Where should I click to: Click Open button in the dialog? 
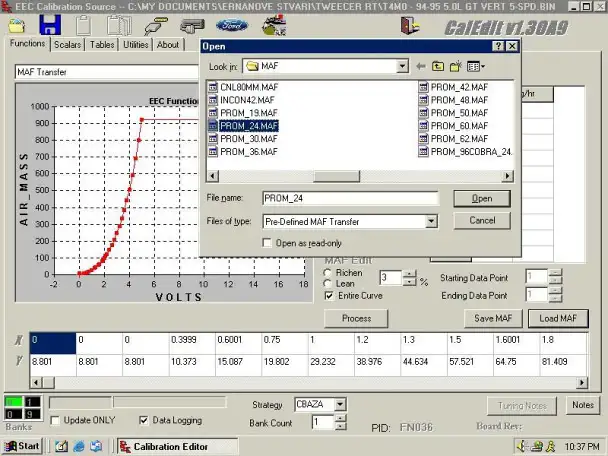pyautogui.click(x=482, y=199)
